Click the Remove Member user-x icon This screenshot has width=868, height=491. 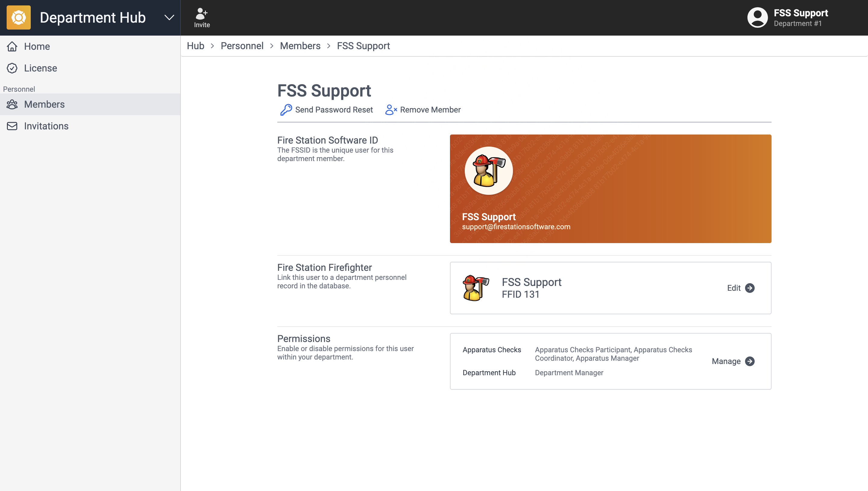391,110
